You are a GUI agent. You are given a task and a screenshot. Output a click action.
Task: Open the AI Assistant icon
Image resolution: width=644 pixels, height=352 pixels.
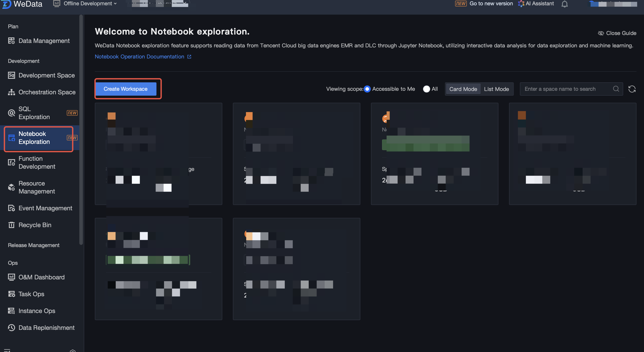pyautogui.click(x=521, y=4)
